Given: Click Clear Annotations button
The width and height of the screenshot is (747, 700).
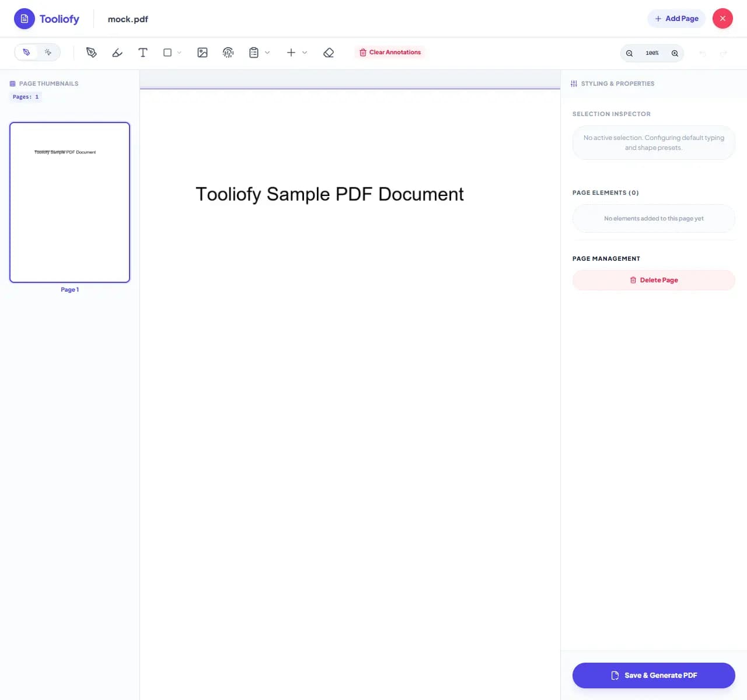Looking at the screenshot, I should pos(390,52).
